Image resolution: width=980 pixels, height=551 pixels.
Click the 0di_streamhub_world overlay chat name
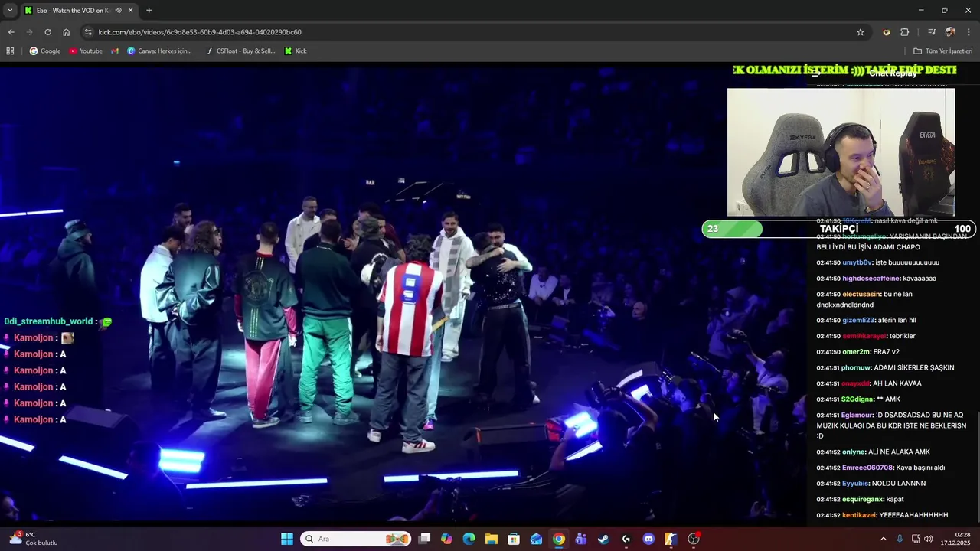[49, 321]
